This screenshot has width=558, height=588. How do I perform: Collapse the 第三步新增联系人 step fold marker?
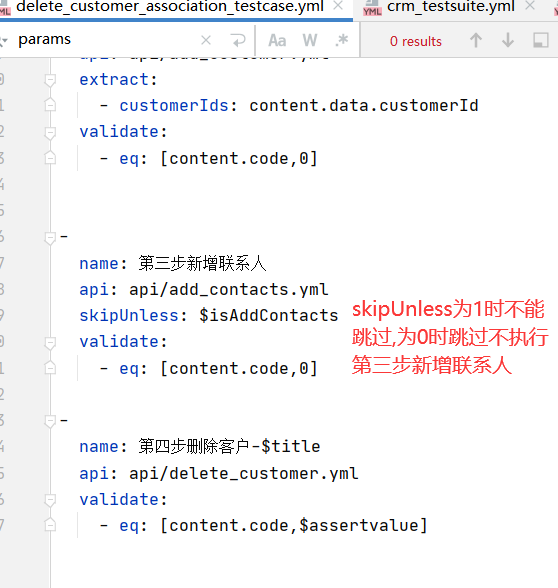pyautogui.click(x=50, y=237)
